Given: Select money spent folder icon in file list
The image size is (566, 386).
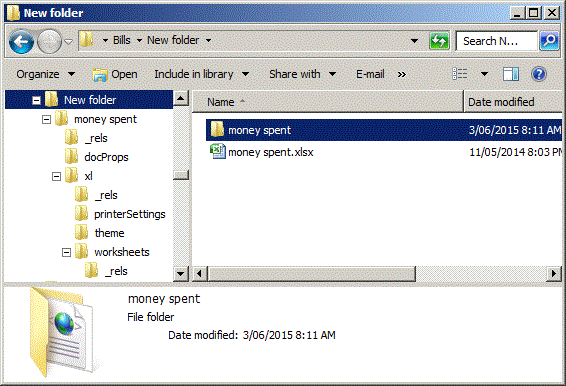Looking at the screenshot, I should pos(217,130).
